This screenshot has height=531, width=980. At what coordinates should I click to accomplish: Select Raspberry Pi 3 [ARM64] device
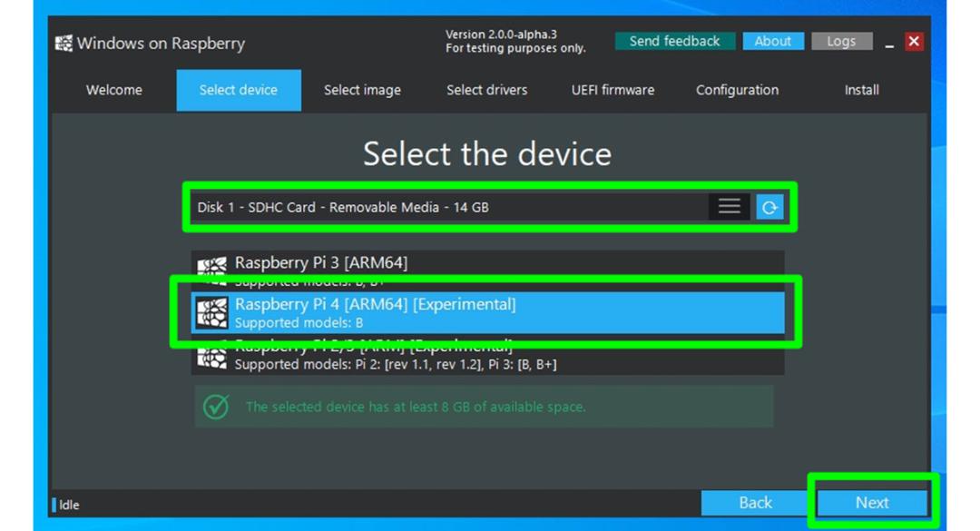487,270
